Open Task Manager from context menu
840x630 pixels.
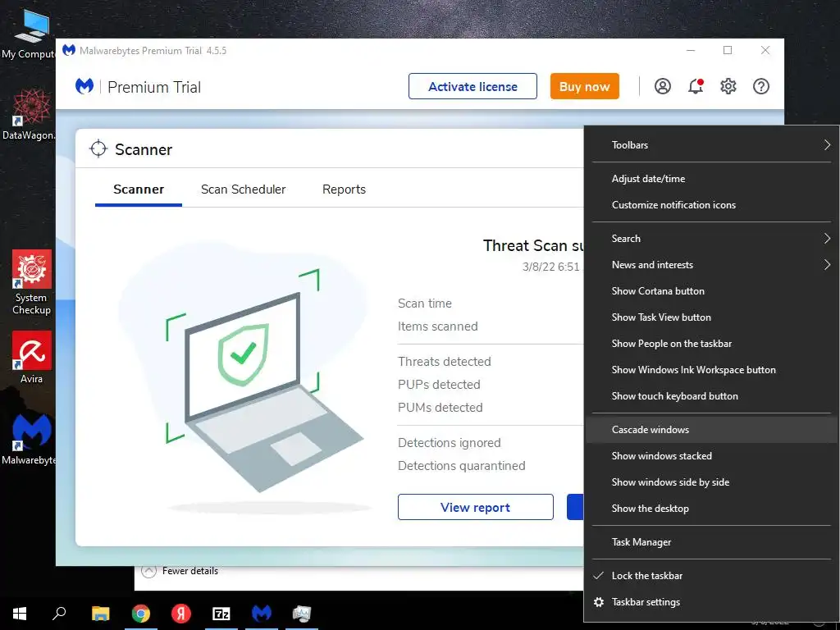[x=711, y=542]
